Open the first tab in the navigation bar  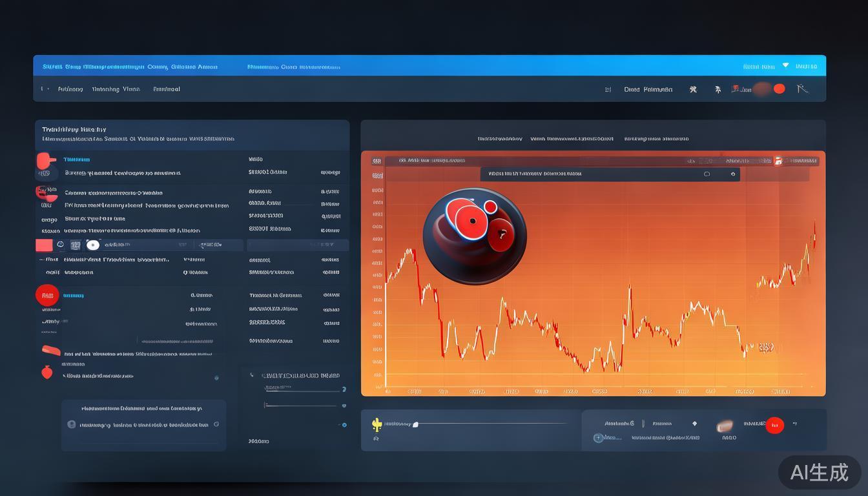[x=70, y=89]
